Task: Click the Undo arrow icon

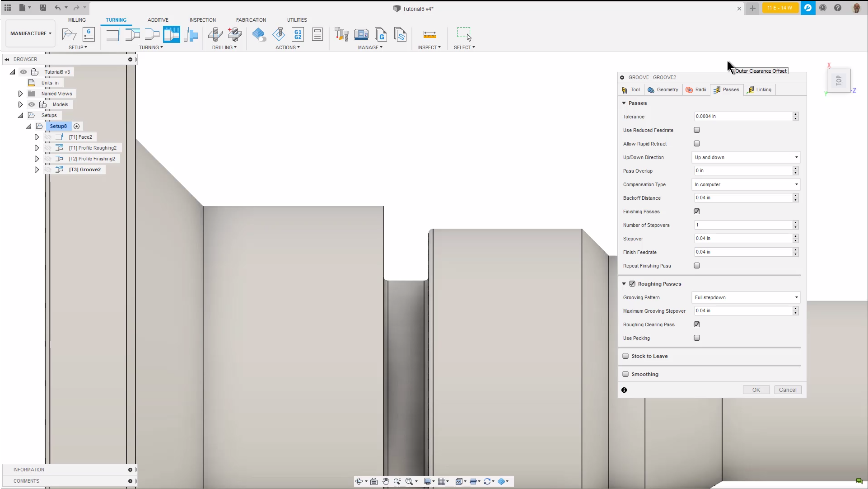Action: pos(57,8)
